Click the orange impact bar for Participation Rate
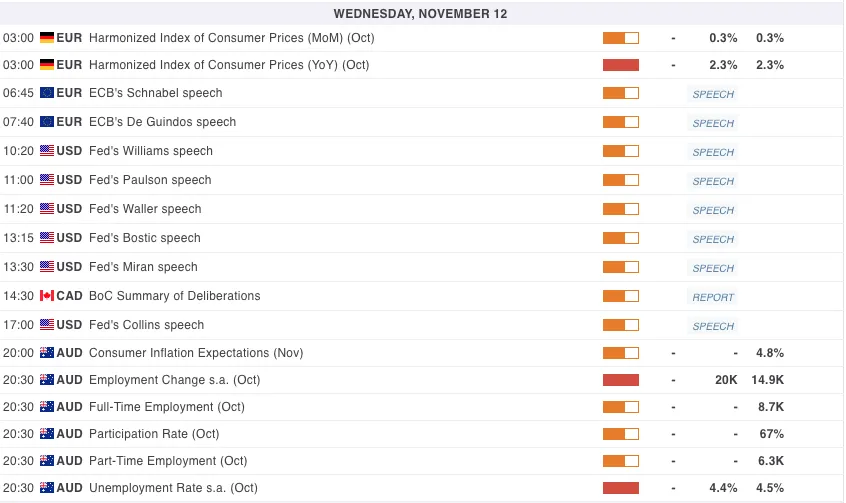 point(620,434)
